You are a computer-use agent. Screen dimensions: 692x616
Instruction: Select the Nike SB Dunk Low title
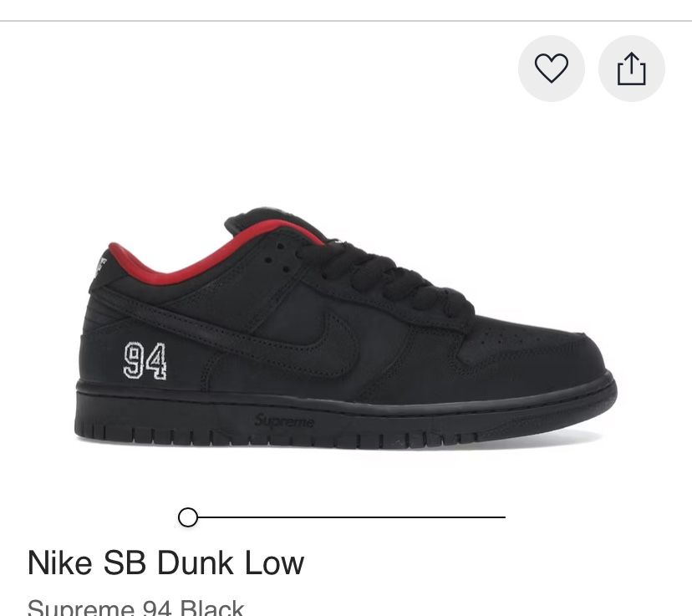(165, 563)
